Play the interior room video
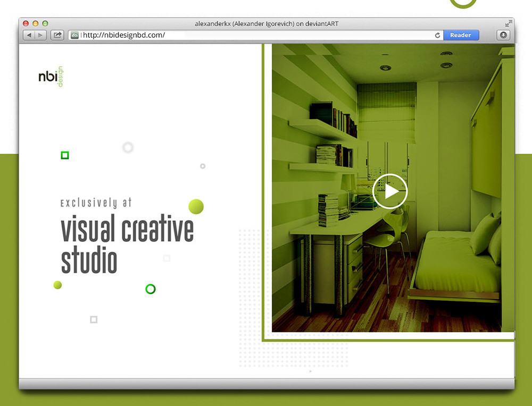Viewport: 532px width, 406px height. (390, 191)
